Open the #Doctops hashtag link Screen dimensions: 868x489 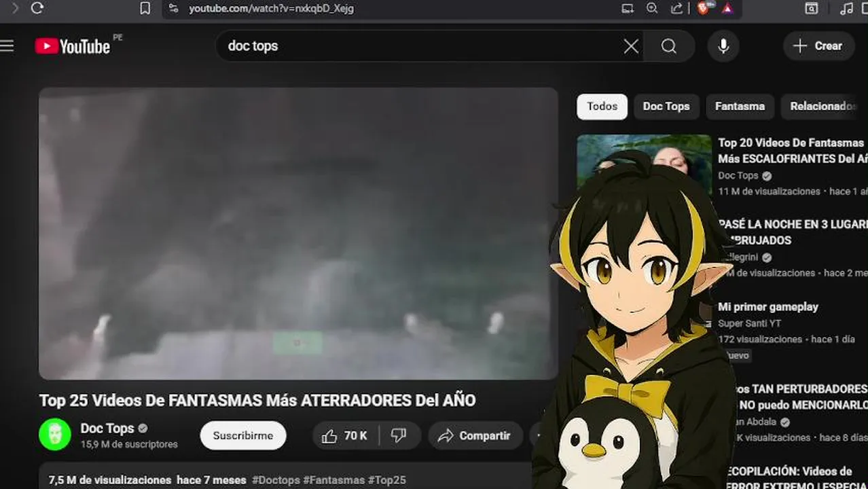276,480
